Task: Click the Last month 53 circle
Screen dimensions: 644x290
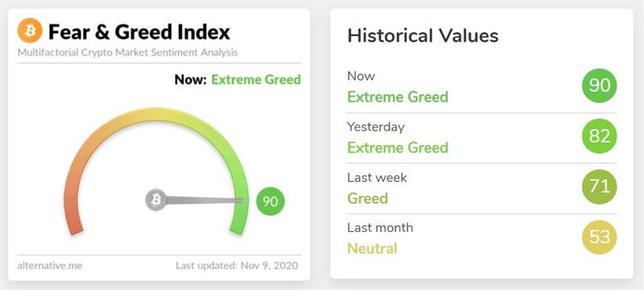Action: tap(599, 237)
